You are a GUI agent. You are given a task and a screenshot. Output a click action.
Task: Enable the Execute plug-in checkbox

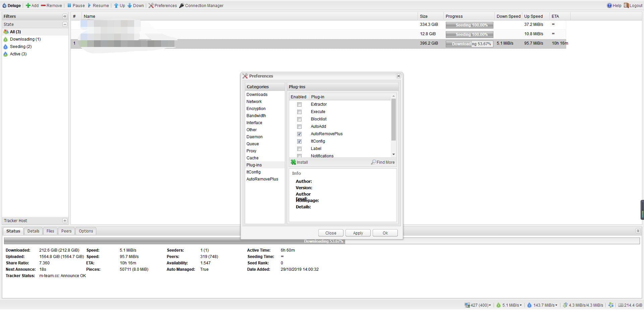point(300,112)
